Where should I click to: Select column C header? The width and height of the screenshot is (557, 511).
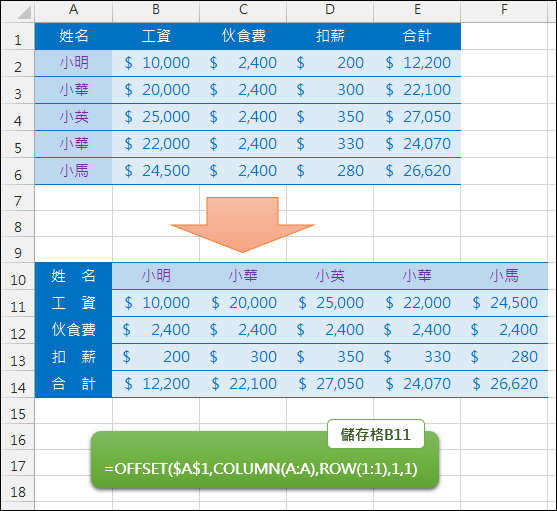(243, 10)
